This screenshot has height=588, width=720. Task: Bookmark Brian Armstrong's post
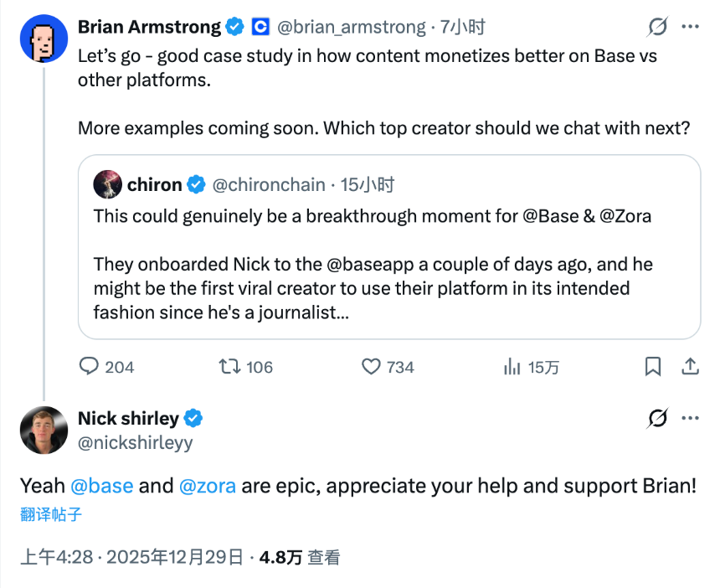pos(653,366)
